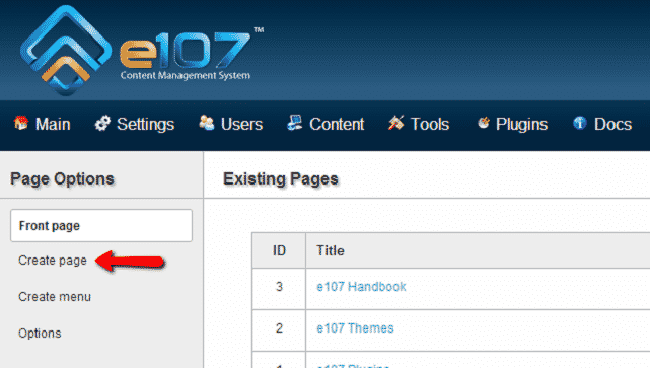Open Options in the Page Options sidebar

[40, 334]
